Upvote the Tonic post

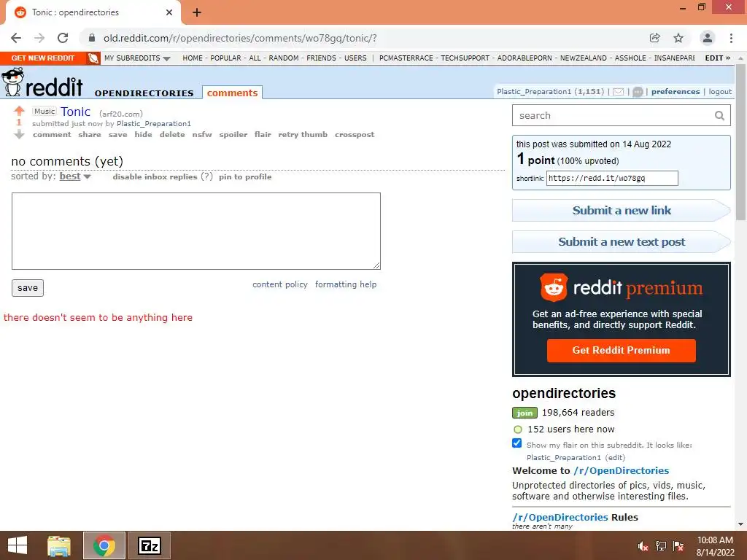click(19, 111)
